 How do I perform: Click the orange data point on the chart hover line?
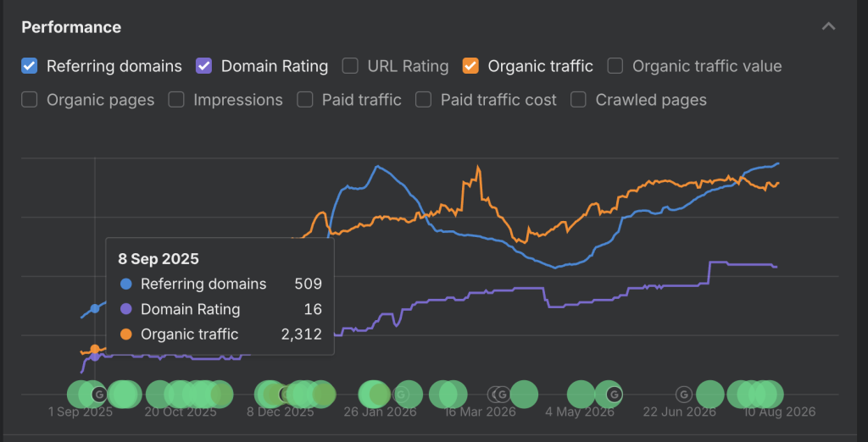tap(95, 349)
